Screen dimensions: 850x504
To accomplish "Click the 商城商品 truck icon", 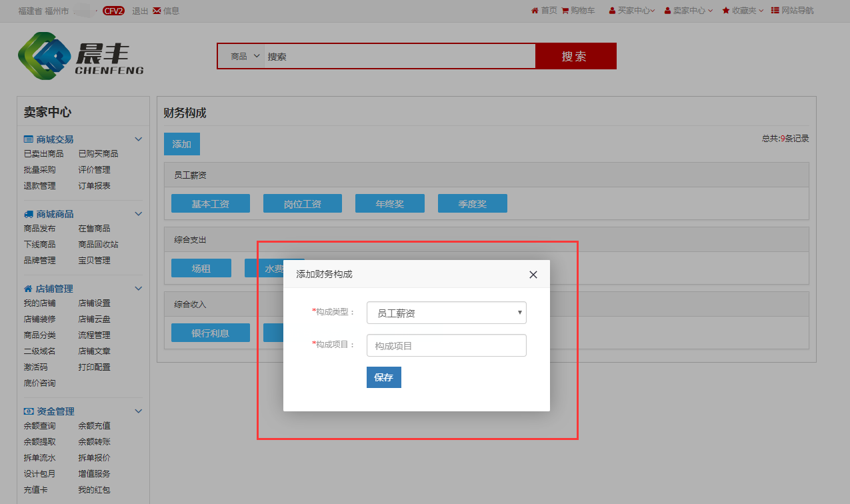I will (x=28, y=214).
